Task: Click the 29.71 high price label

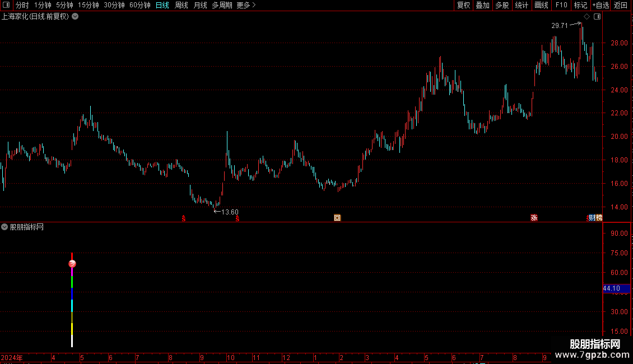Action: (560, 25)
